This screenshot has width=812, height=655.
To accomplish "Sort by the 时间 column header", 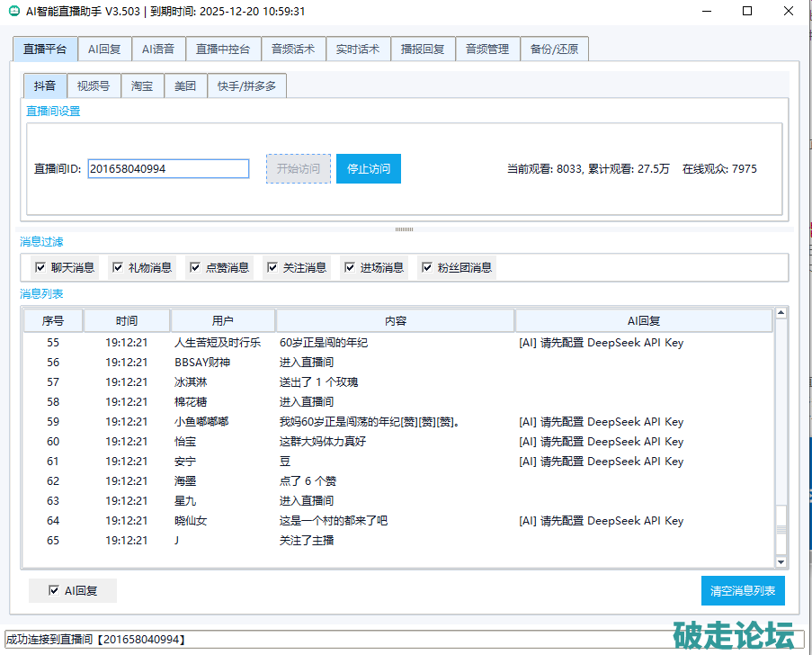I will [x=127, y=321].
